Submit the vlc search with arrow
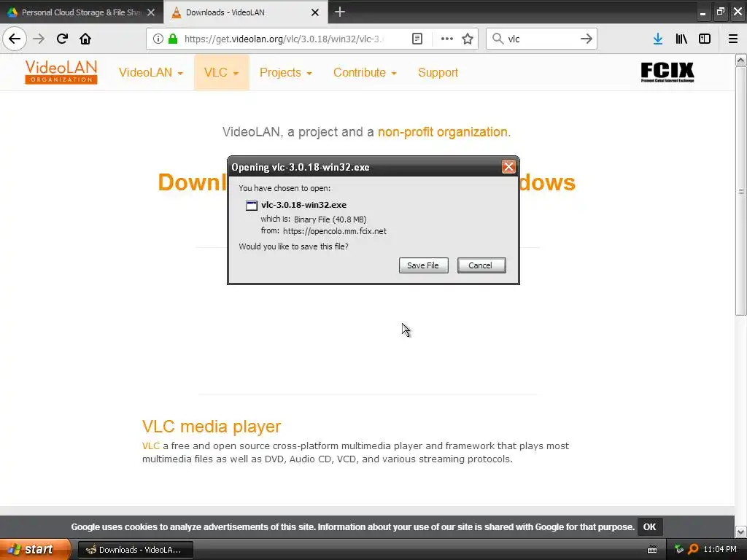This screenshot has width=747, height=560. 587,39
